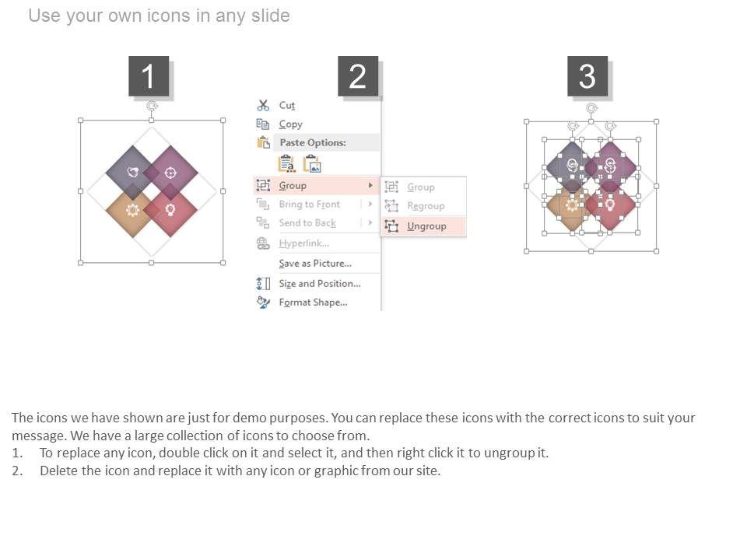Click the number 3 step box
Viewport: 747px width, 560px height.
(587, 76)
